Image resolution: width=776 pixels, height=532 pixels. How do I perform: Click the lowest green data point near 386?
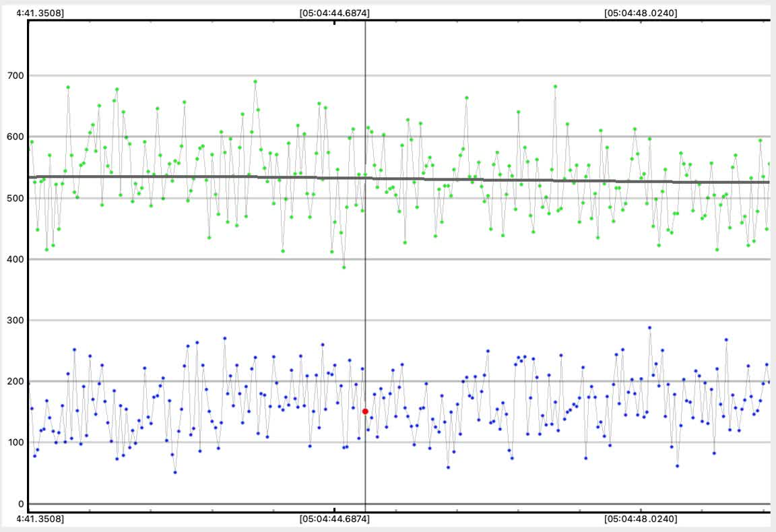point(344,267)
